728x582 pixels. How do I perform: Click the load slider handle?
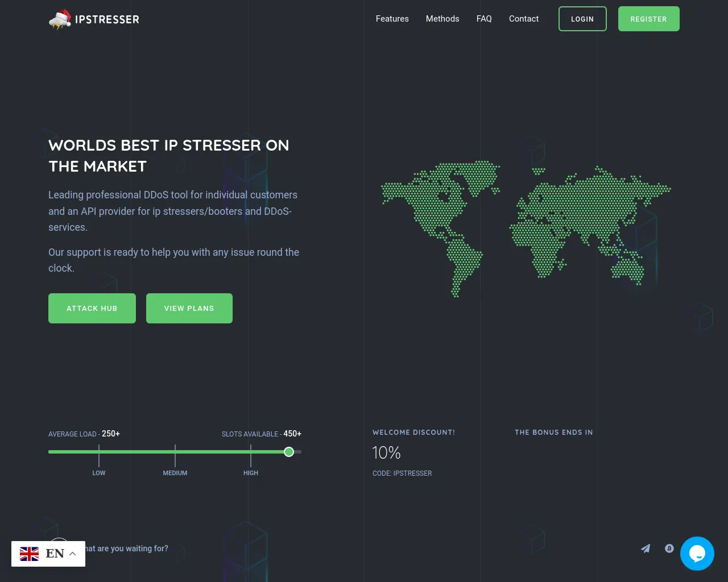click(289, 452)
